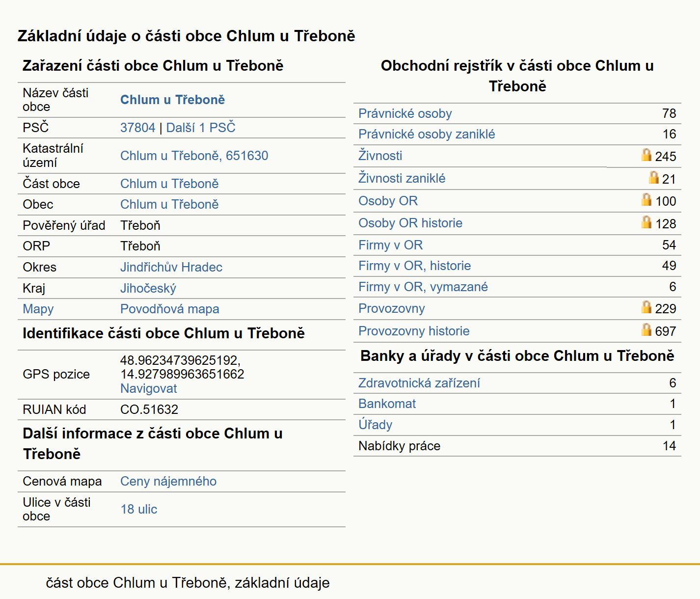Open Zdravotnická zařízení listing
Image resolution: width=700 pixels, height=599 pixels.
point(419,383)
